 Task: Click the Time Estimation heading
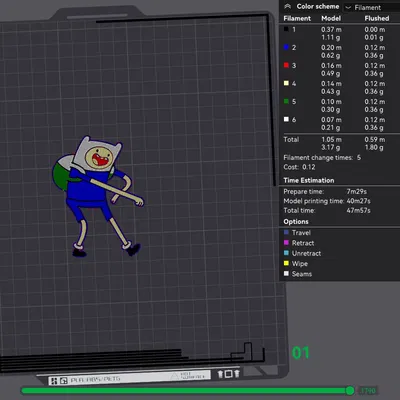pos(309,180)
